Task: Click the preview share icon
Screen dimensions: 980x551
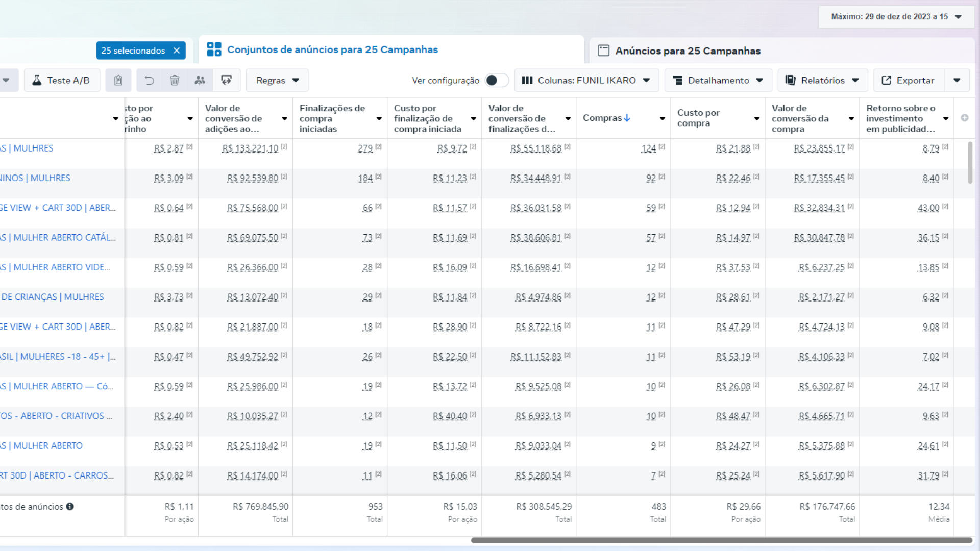Action: point(226,80)
